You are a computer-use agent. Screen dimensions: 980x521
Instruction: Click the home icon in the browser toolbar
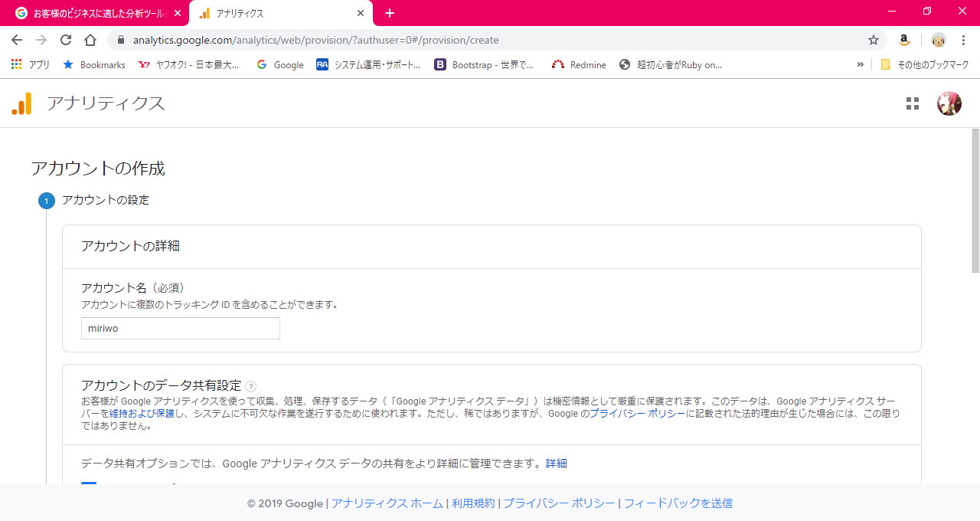(90, 40)
